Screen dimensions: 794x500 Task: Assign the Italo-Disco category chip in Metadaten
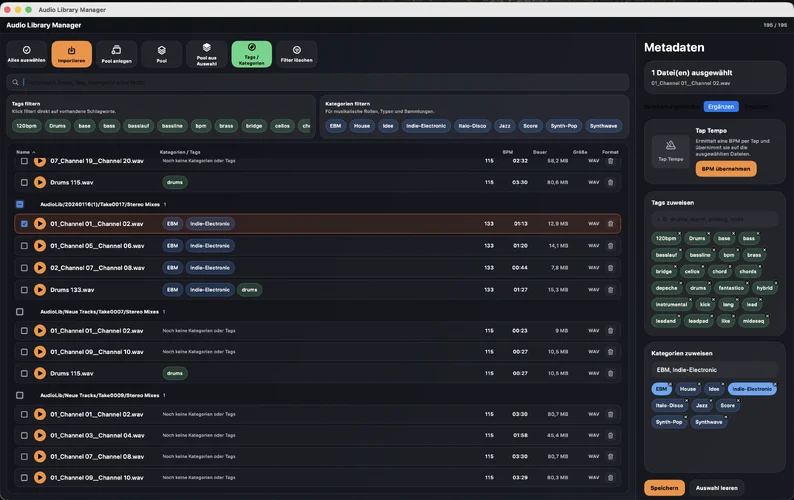click(669, 405)
